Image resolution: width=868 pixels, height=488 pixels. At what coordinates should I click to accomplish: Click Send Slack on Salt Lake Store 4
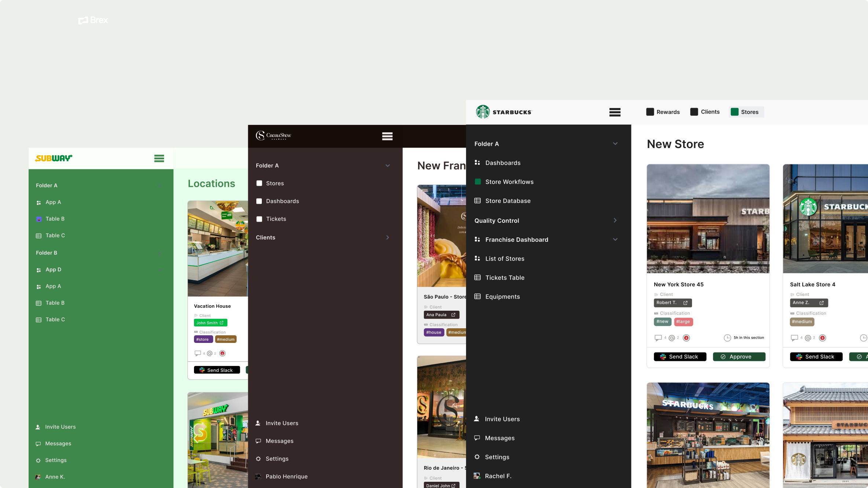(816, 356)
